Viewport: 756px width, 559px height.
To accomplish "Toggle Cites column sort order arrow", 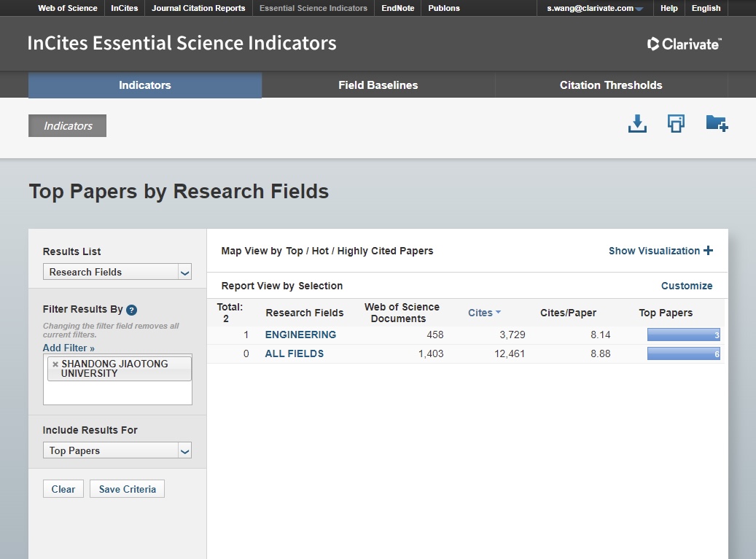I will click(x=499, y=313).
